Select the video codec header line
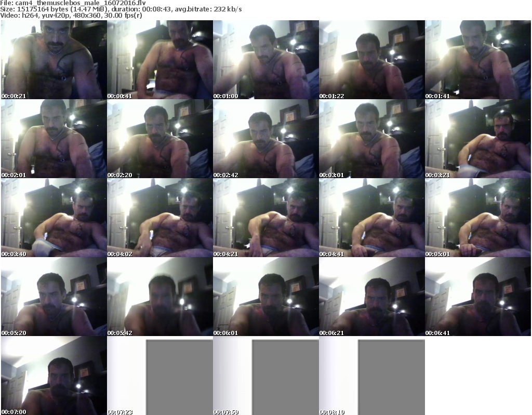Screen dimensions: 532x415 pyautogui.click(x=71, y=15)
